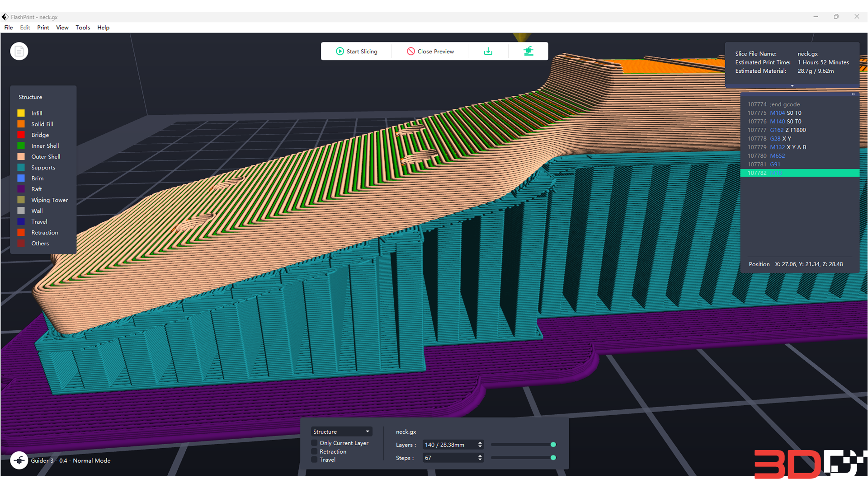Click the Steps value field 67

449,458
